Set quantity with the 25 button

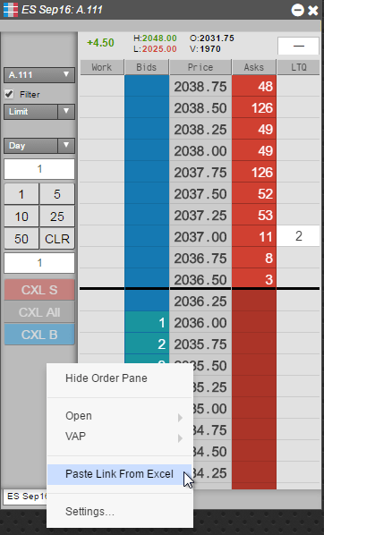coord(57,217)
